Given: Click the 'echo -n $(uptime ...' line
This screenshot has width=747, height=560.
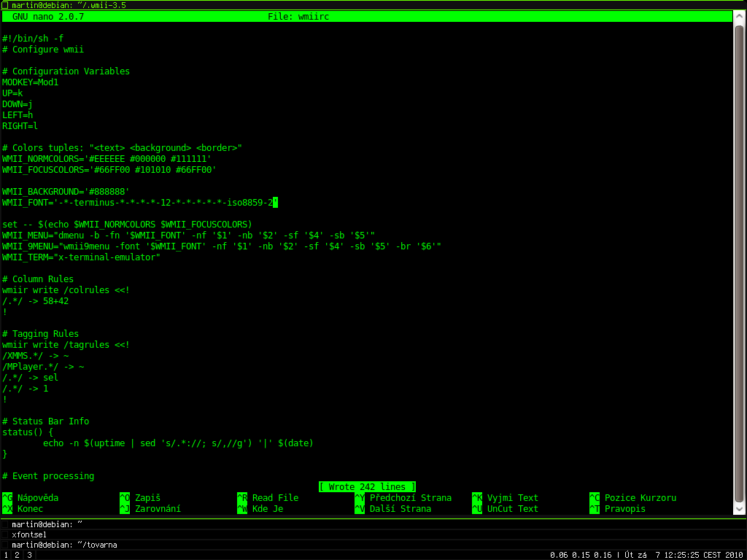Looking at the screenshot, I should point(178,444).
